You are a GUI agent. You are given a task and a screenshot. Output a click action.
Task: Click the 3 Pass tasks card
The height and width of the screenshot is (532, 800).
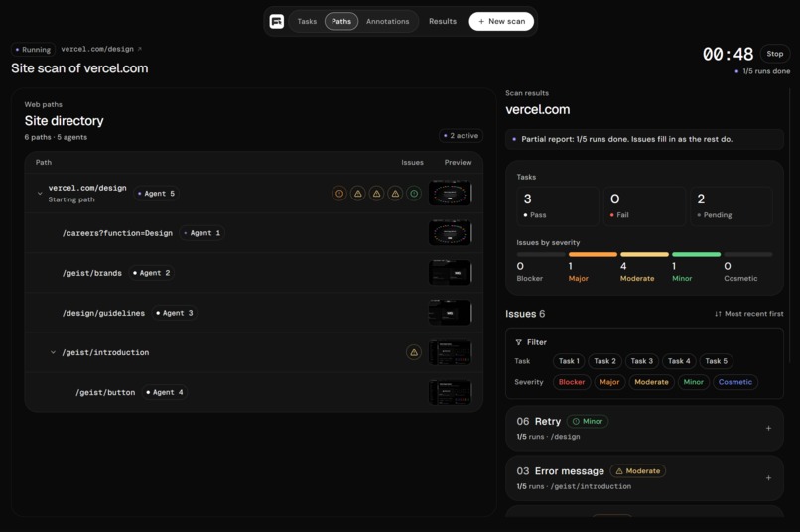pos(558,206)
